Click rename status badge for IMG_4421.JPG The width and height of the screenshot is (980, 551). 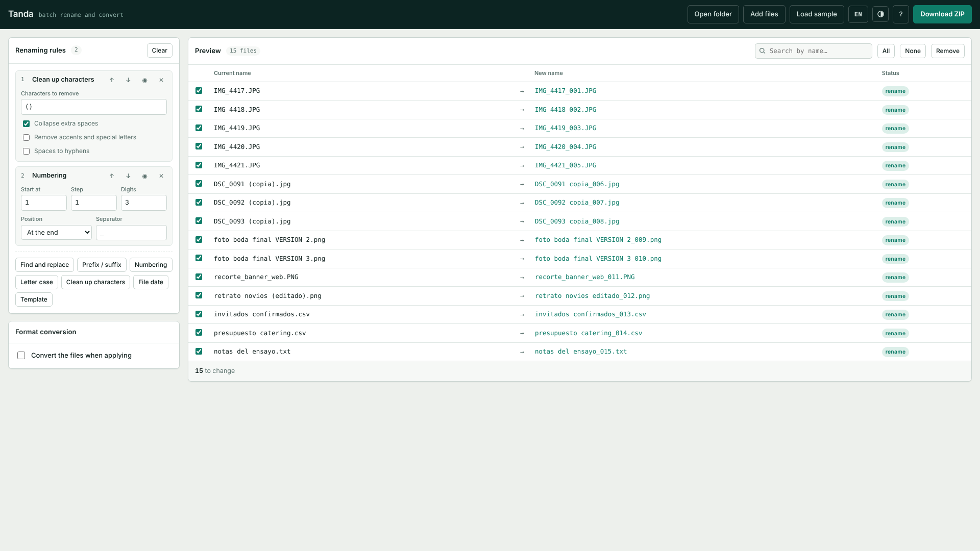coord(895,166)
